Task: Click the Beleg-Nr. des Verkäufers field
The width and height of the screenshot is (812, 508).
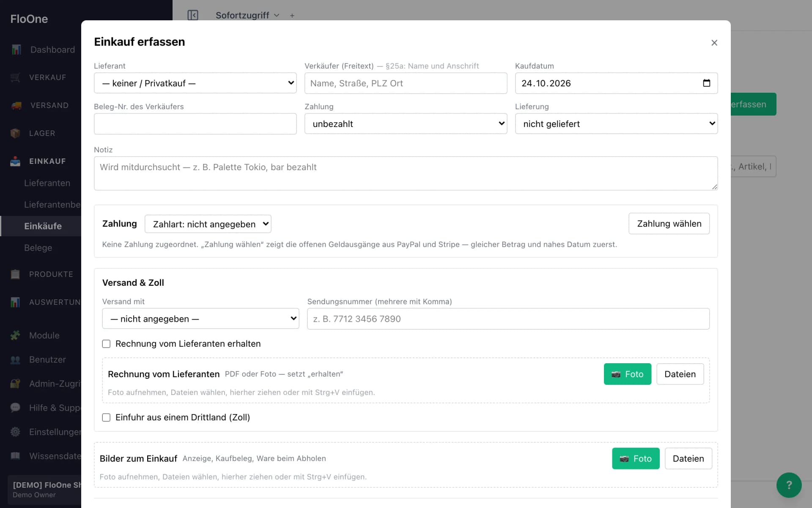Action: pyautogui.click(x=195, y=124)
